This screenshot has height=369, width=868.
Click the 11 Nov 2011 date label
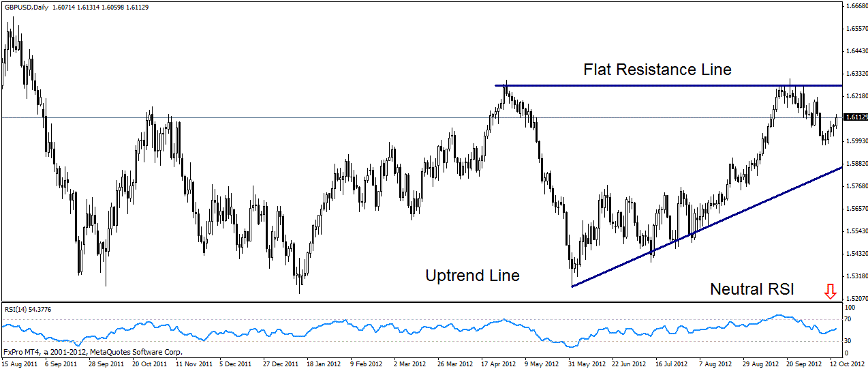(193, 364)
